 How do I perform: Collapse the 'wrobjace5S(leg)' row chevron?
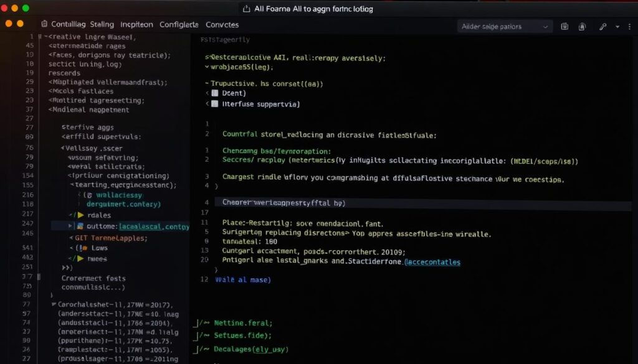pyautogui.click(x=207, y=67)
